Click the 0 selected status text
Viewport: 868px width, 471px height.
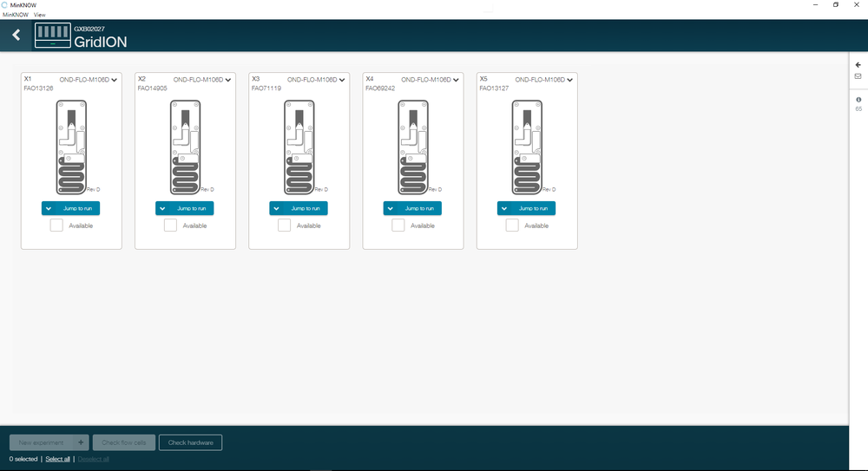[23, 459]
